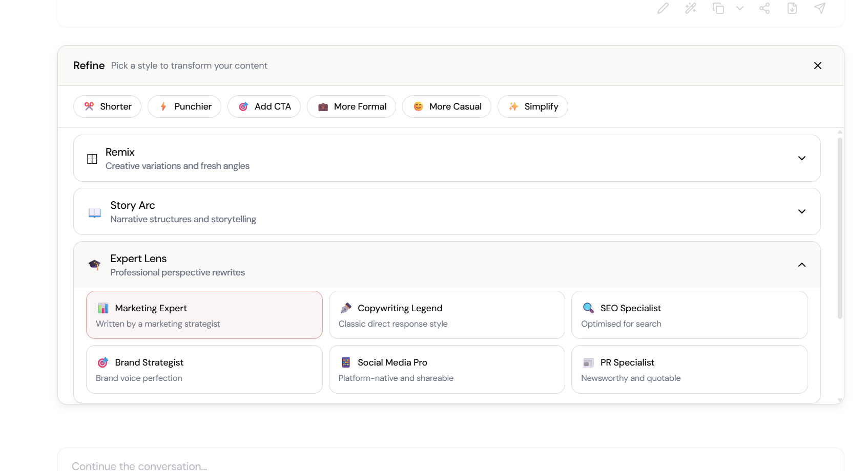
Task: Choose the More Formal style
Action: (x=352, y=106)
